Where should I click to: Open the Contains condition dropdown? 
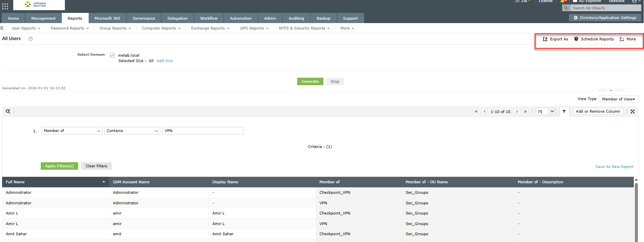(132, 131)
